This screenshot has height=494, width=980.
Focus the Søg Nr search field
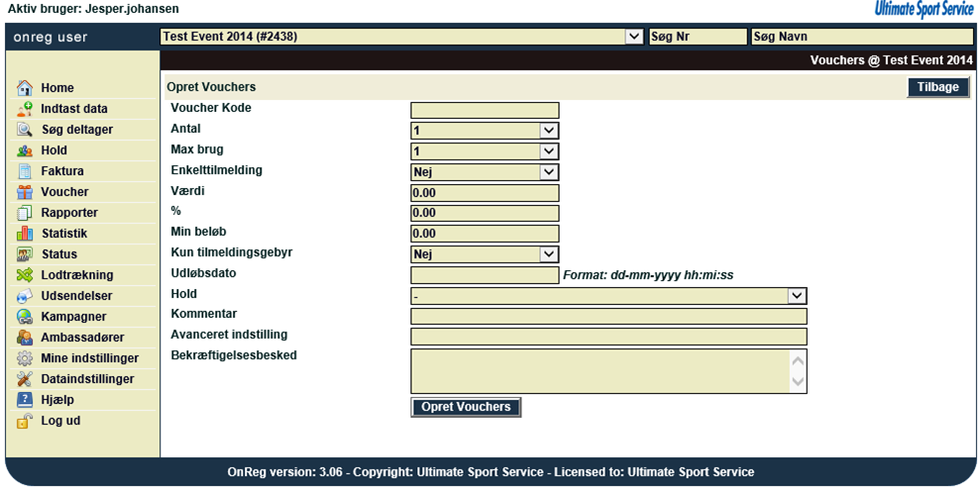(699, 37)
